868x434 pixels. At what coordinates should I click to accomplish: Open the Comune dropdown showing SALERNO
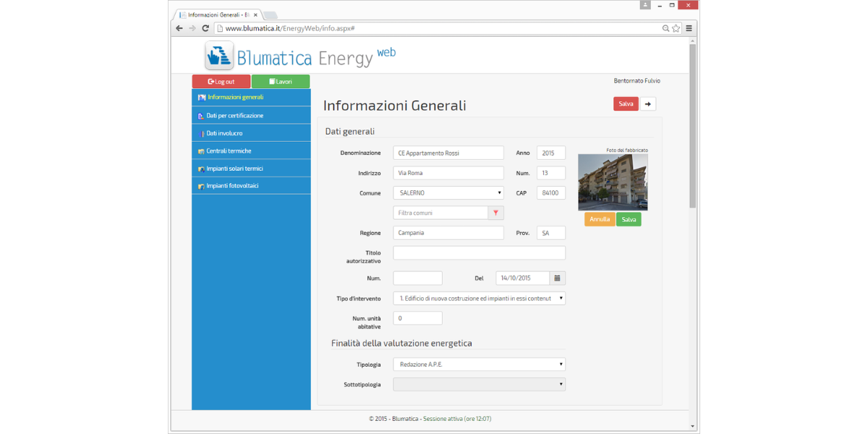448,193
